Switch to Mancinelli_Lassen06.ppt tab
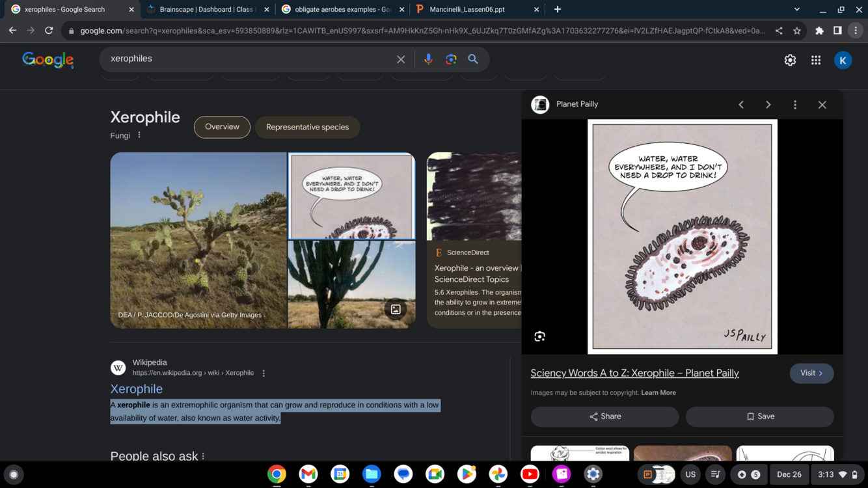 pyautogui.click(x=477, y=9)
